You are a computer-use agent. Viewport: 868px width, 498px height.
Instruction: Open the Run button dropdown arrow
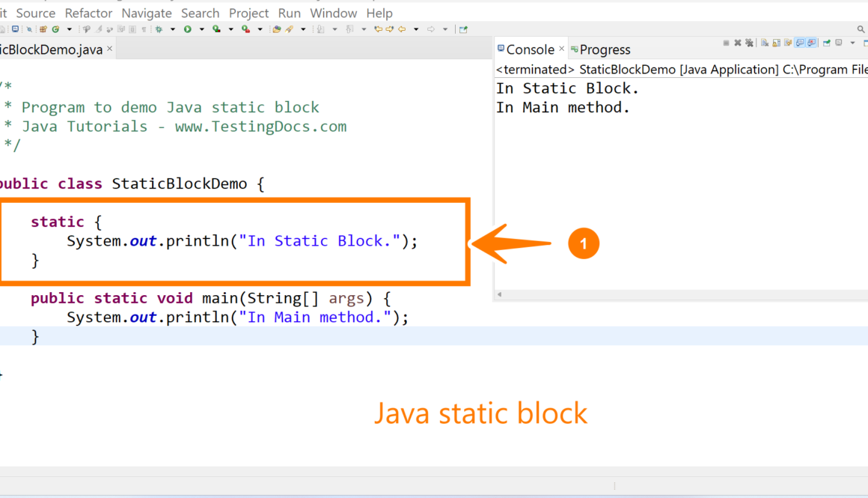pyautogui.click(x=201, y=29)
